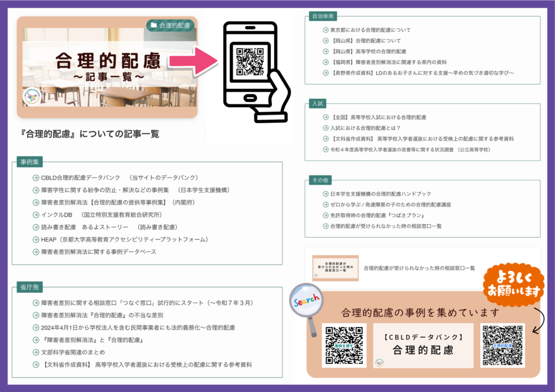This screenshot has width=555, height=392.
Task: Click the right QR code labeled 合理的配慮
Action: click(502, 345)
